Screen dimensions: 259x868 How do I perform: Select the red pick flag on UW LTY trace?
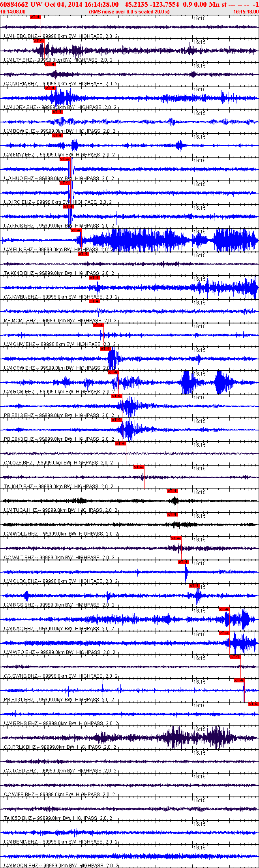[x=39, y=41]
